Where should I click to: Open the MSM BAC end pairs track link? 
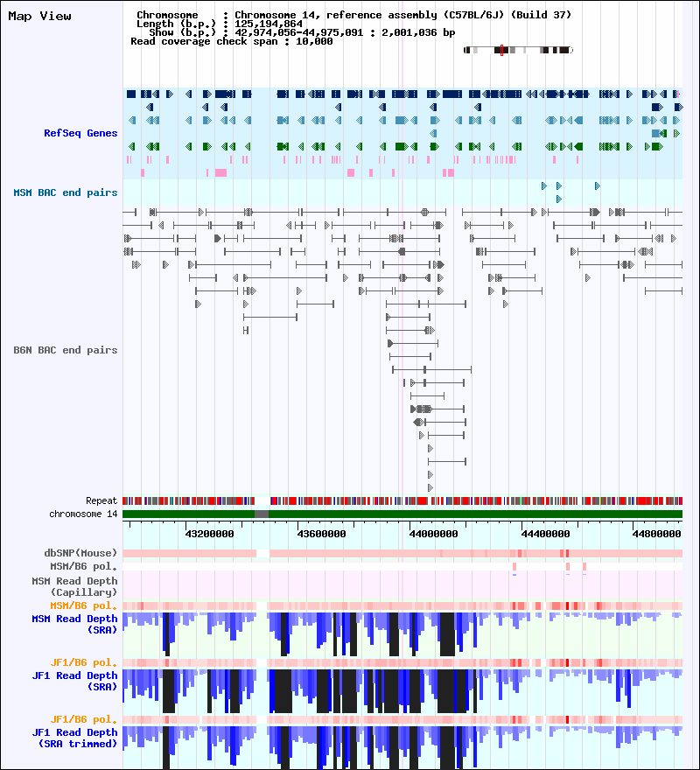(66, 192)
